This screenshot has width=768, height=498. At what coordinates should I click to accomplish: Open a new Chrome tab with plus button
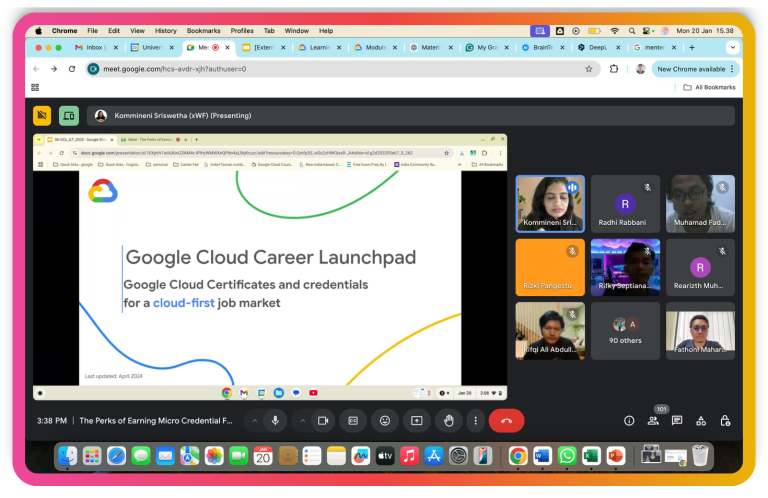coord(692,47)
